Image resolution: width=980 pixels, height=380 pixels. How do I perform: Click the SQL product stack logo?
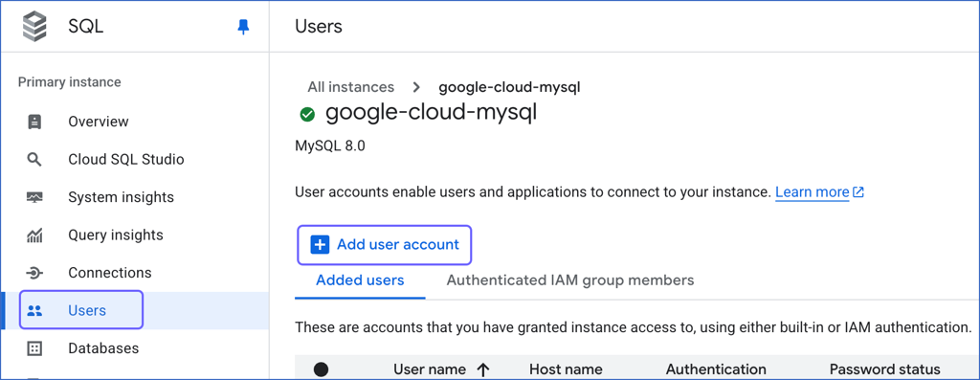35,27
